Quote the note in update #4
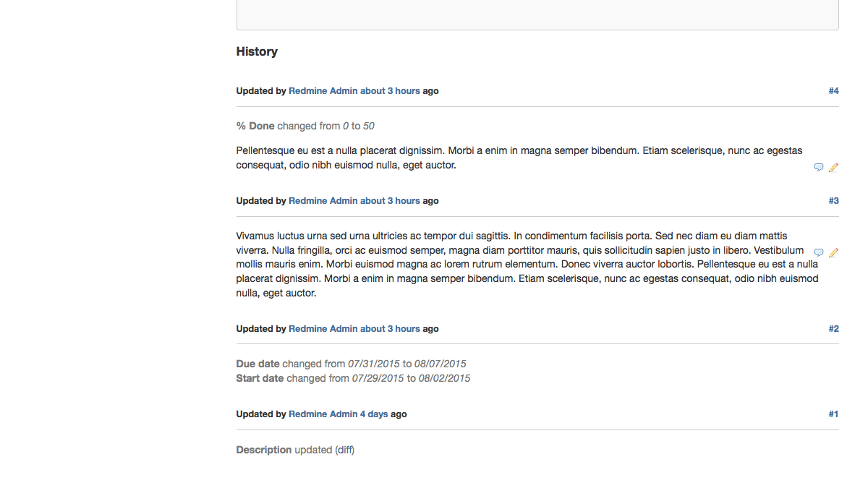The image size is (868, 496). tap(819, 167)
